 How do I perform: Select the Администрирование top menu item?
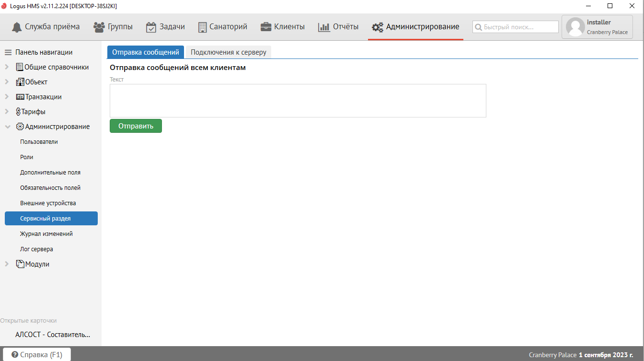(415, 27)
